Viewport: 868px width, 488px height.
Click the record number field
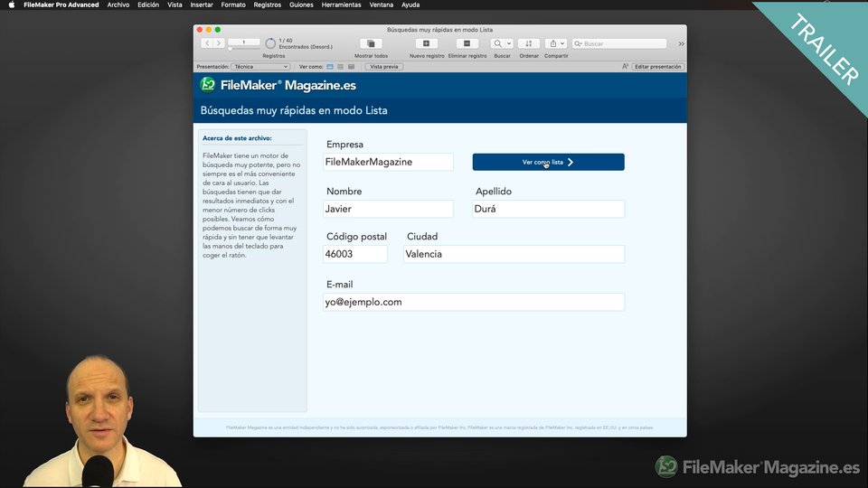(243, 42)
